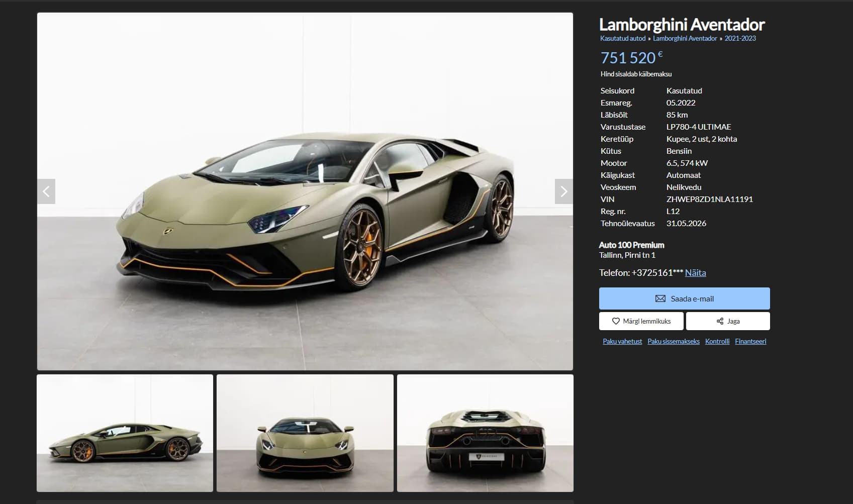853x504 pixels.
Task: Reveal full phone number via Näita
Action: [x=695, y=273]
